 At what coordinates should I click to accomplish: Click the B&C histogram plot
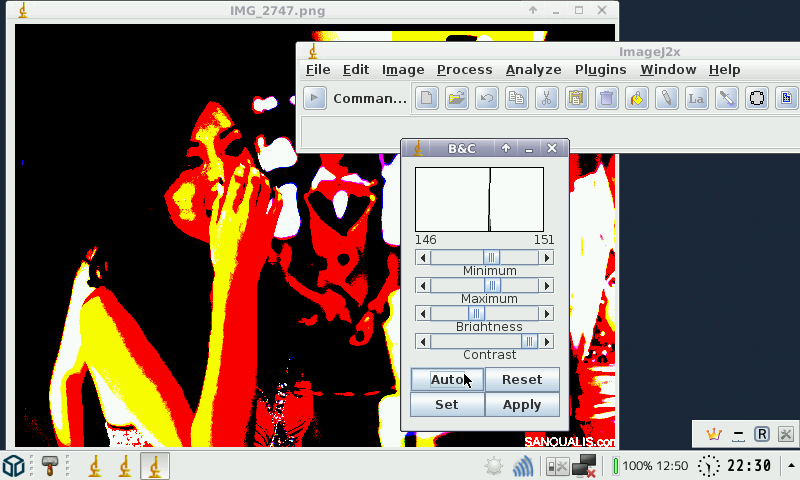pos(480,199)
